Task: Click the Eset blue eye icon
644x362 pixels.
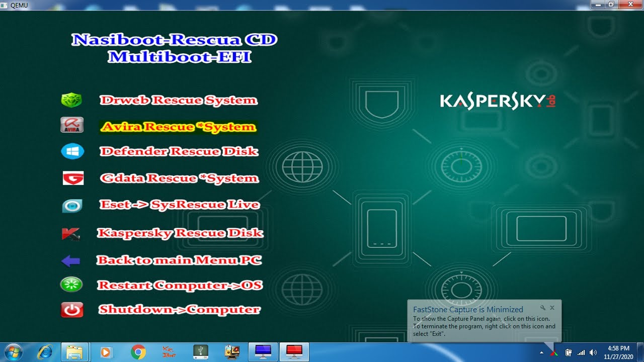Action: tap(72, 206)
